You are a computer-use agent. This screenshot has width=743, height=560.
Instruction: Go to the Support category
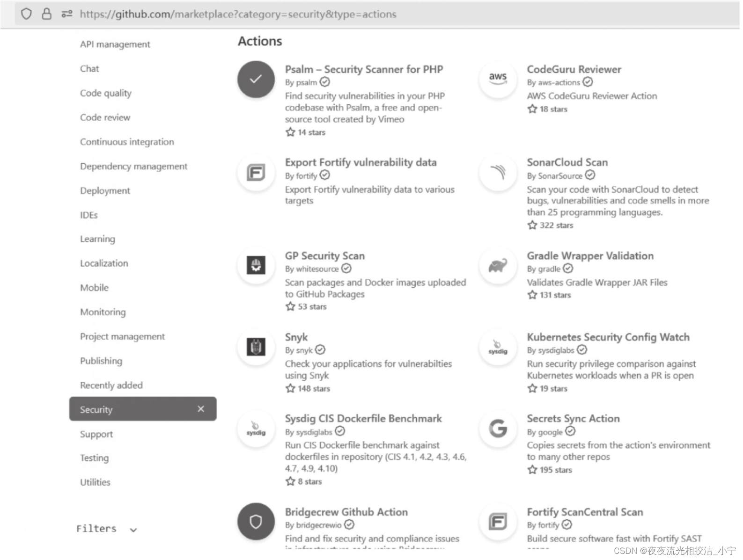coord(96,434)
